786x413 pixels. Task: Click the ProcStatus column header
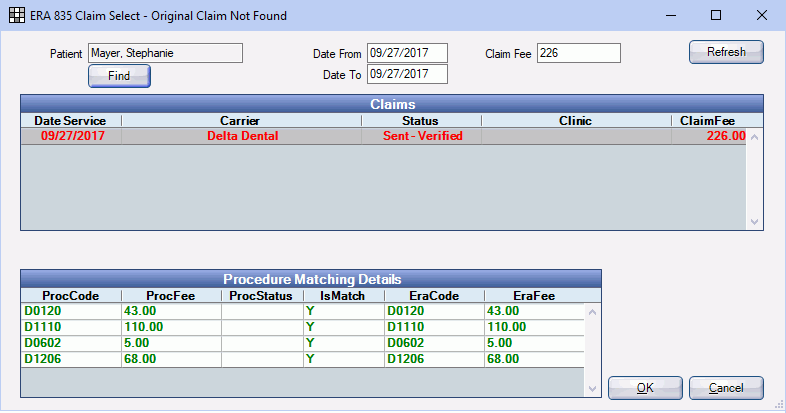coord(262,296)
